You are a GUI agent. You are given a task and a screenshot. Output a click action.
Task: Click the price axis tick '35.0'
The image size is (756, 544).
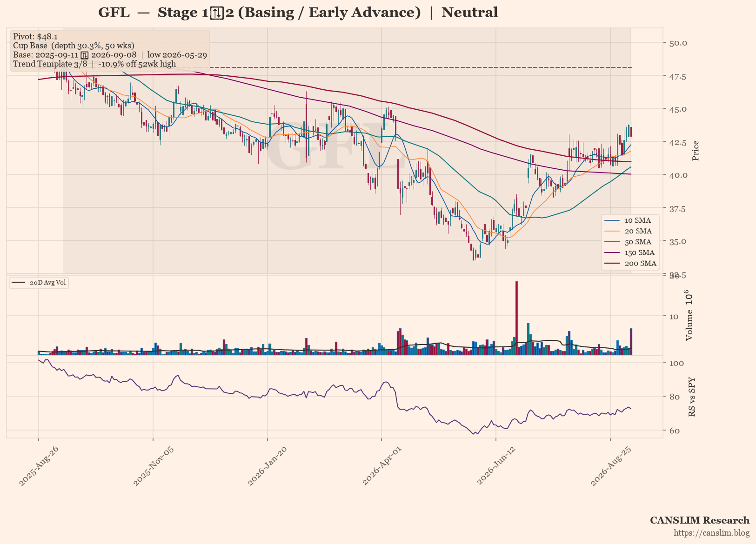click(x=678, y=242)
